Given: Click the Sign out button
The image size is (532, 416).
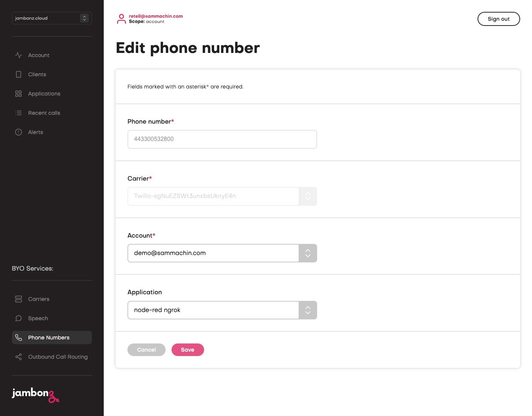Looking at the screenshot, I should 498,19.
